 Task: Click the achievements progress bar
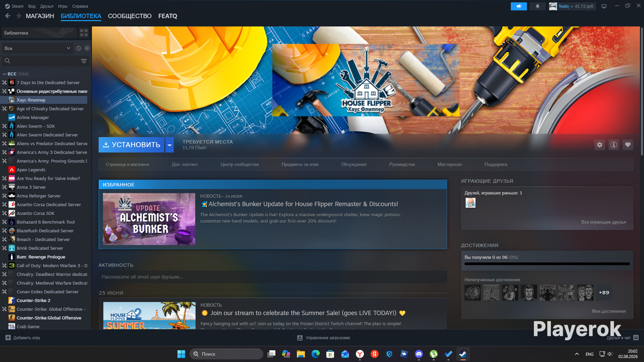click(547, 264)
